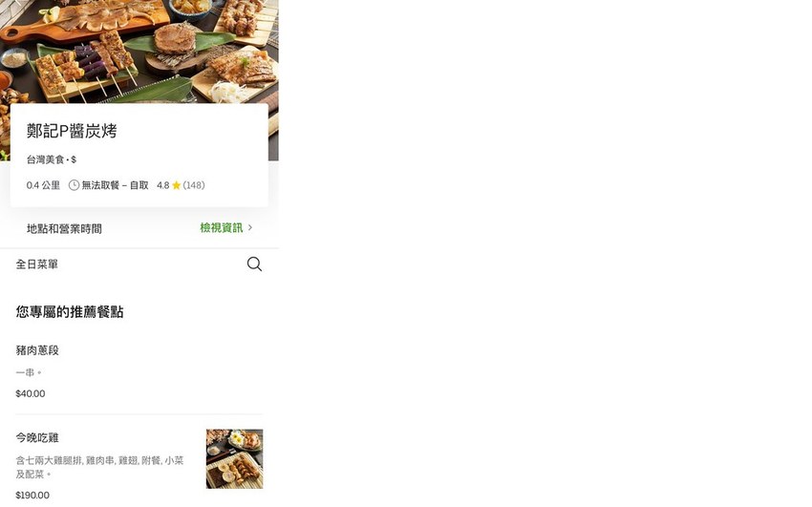The width and height of the screenshot is (812, 507).
Task: View the 今晚吃雞 dish thumbnail
Action: (235, 459)
